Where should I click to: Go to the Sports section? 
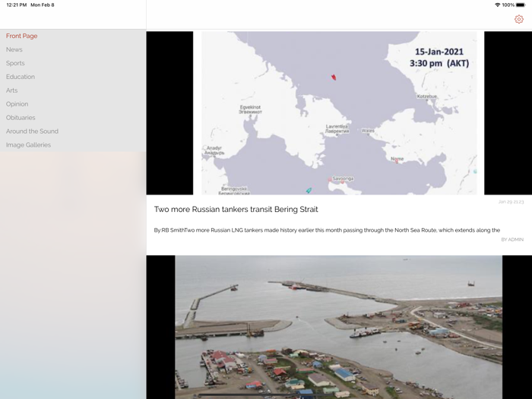15,63
